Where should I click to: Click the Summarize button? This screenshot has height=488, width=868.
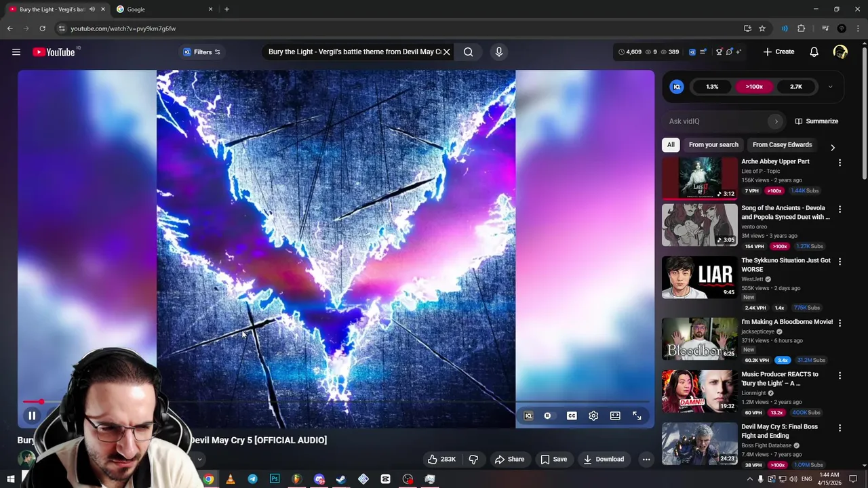click(816, 121)
